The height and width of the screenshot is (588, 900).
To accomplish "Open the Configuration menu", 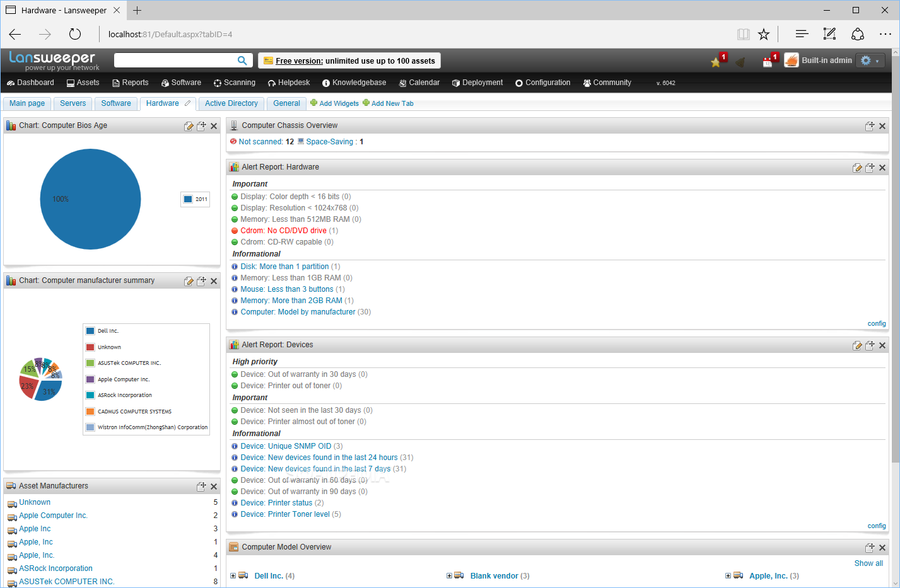I will tap(542, 83).
